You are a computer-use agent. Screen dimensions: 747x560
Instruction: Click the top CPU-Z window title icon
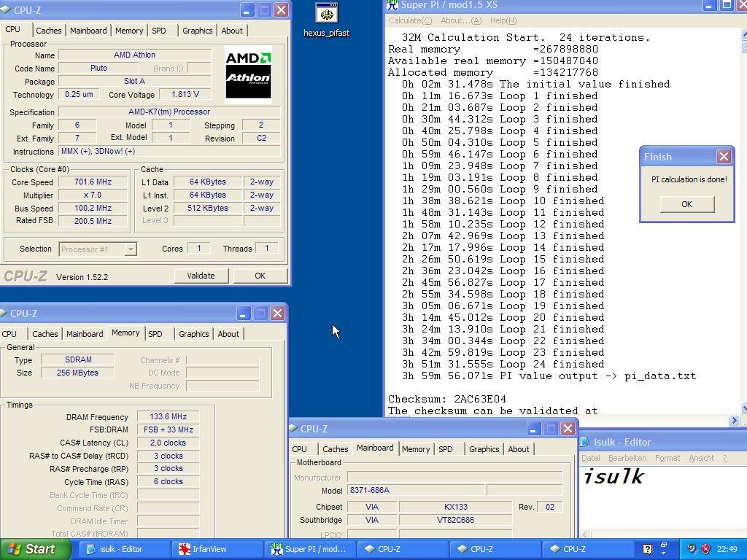5,10
